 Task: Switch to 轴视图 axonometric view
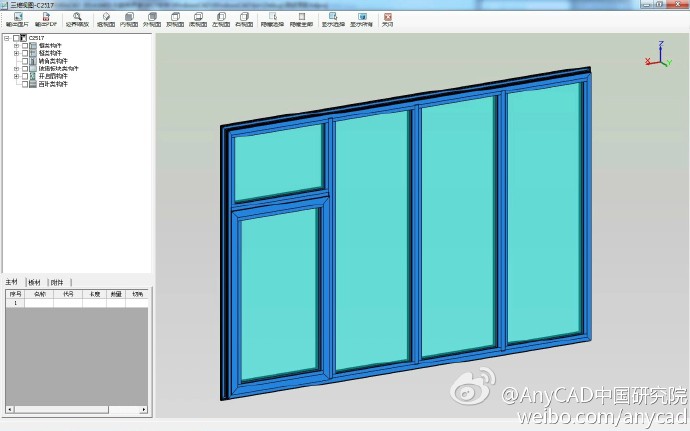106,18
